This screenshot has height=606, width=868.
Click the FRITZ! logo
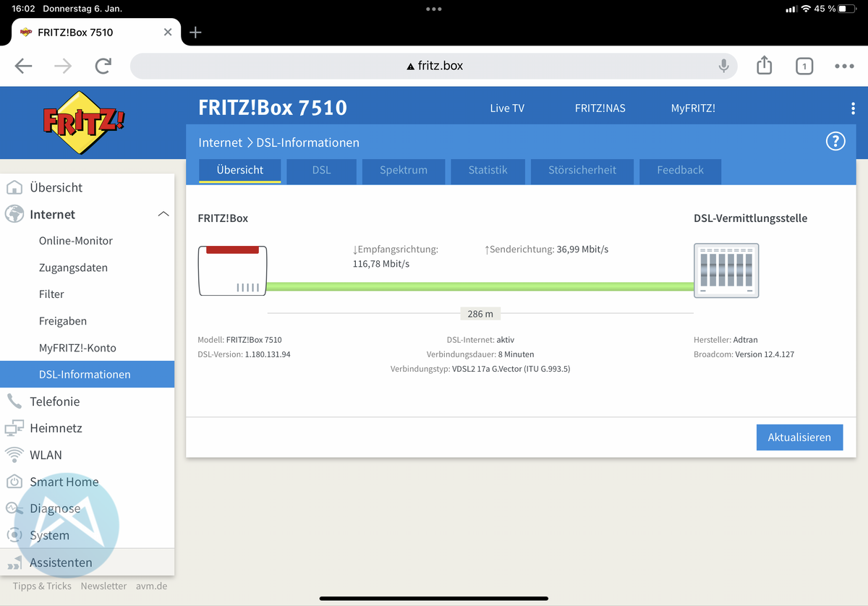coord(84,124)
